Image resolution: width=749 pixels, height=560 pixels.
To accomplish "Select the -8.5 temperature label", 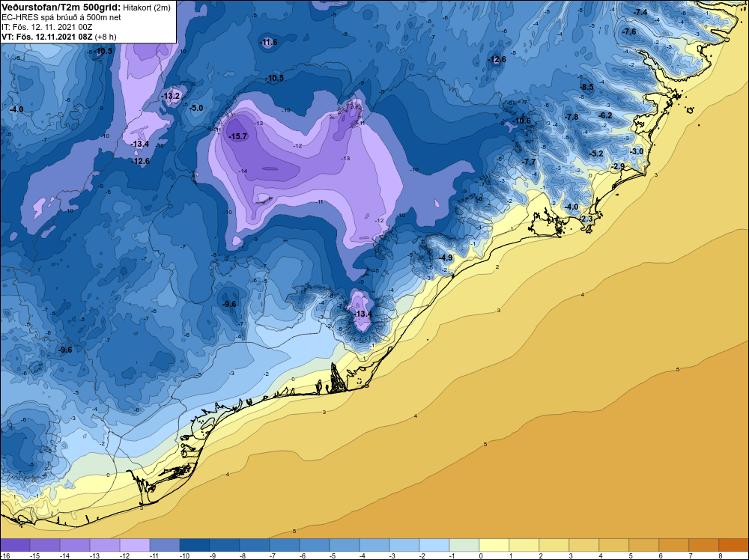I will pyautogui.click(x=586, y=87).
